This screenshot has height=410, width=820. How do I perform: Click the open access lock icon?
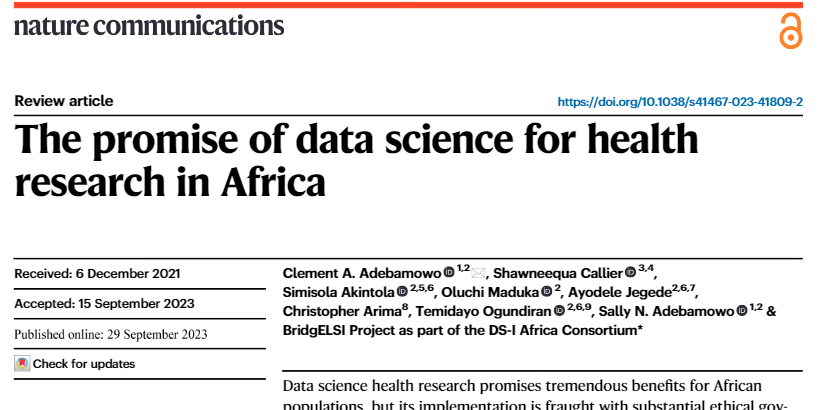coord(790,31)
